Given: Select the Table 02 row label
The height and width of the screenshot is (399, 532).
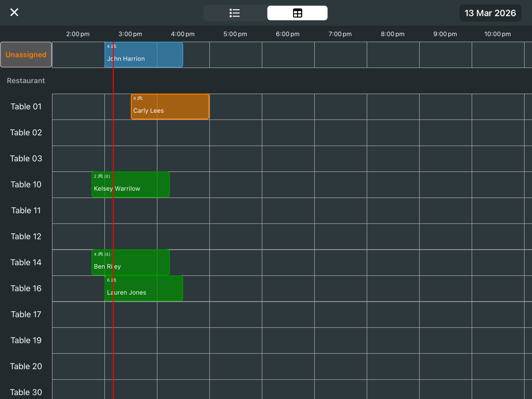Looking at the screenshot, I should (26, 133).
